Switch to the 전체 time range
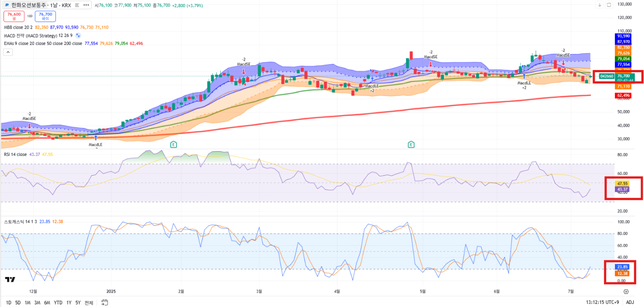The image size is (644, 307). (89, 303)
